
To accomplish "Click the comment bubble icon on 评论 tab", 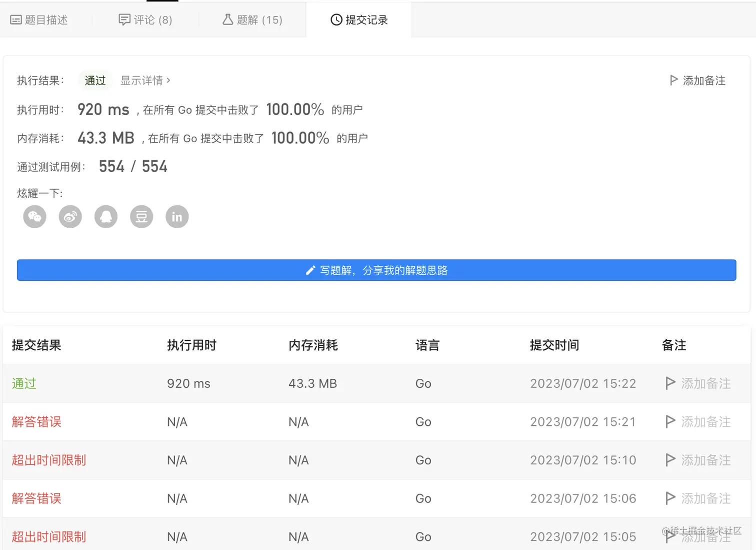I will point(124,20).
